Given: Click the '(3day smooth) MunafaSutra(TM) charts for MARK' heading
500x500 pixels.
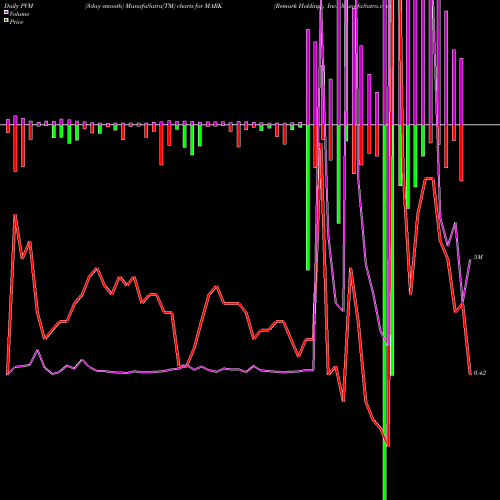Looking at the screenshot, I should coord(153,6).
